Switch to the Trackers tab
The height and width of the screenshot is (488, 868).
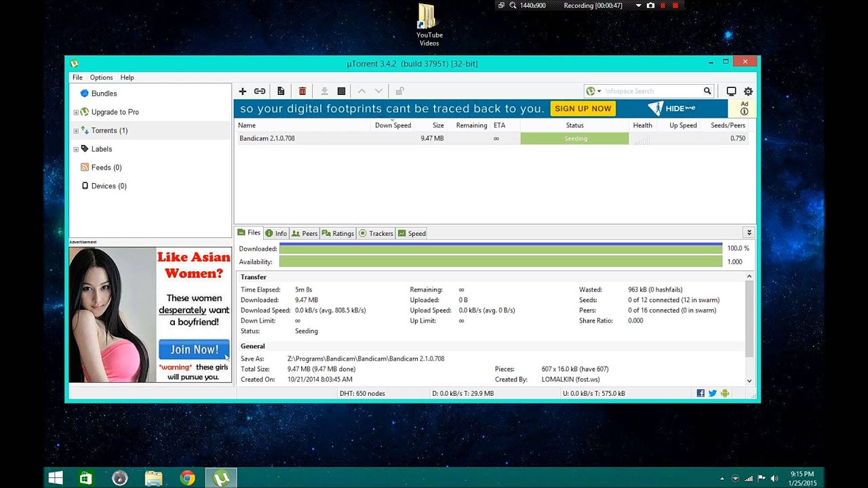[x=376, y=233]
